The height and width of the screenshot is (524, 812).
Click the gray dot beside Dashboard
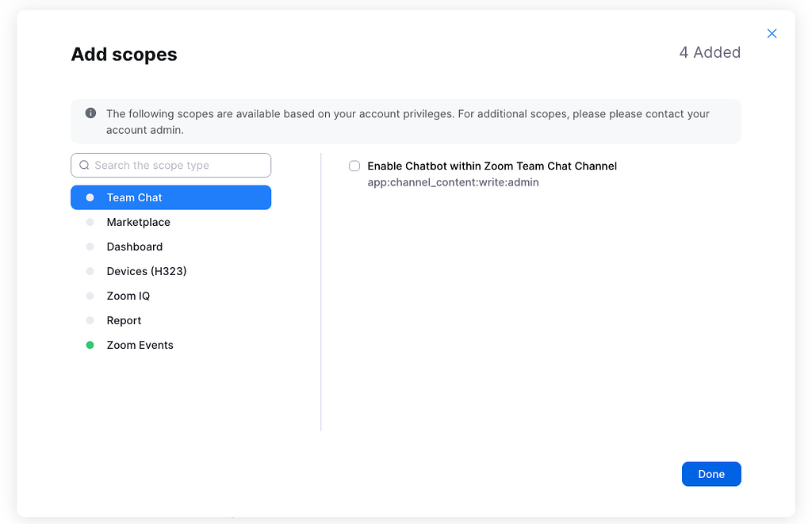click(90, 247)
